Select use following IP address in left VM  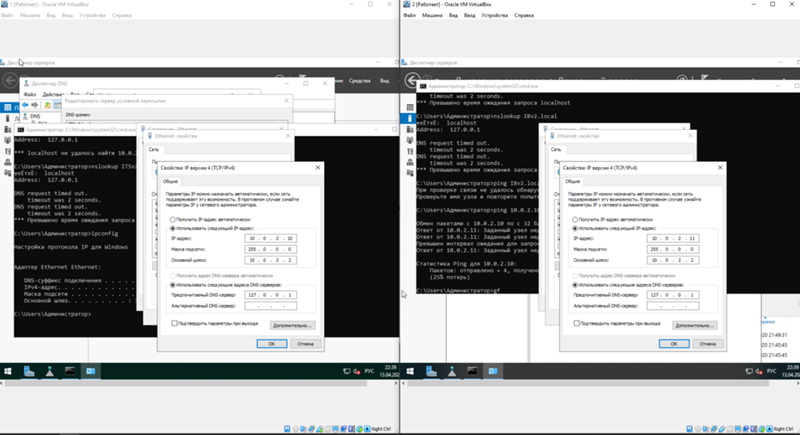point(172,228)
